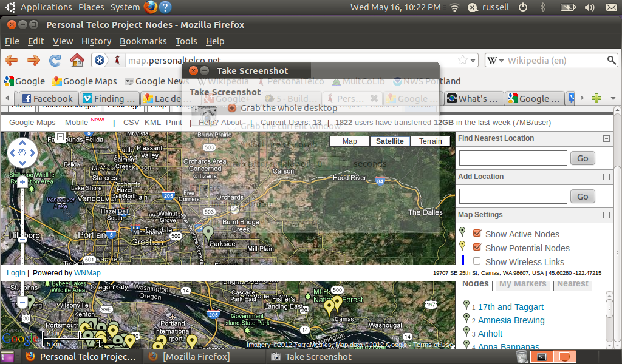The image size is (622, 364).
Task: Click the green node marker near Parkside
Action: pyautogui.click(x=208, y=234)
